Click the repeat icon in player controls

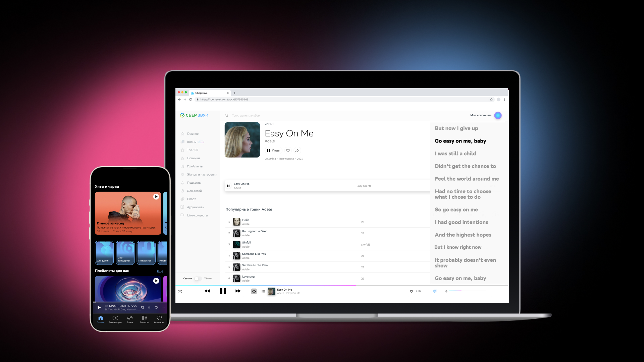click(x=254, y=291)
